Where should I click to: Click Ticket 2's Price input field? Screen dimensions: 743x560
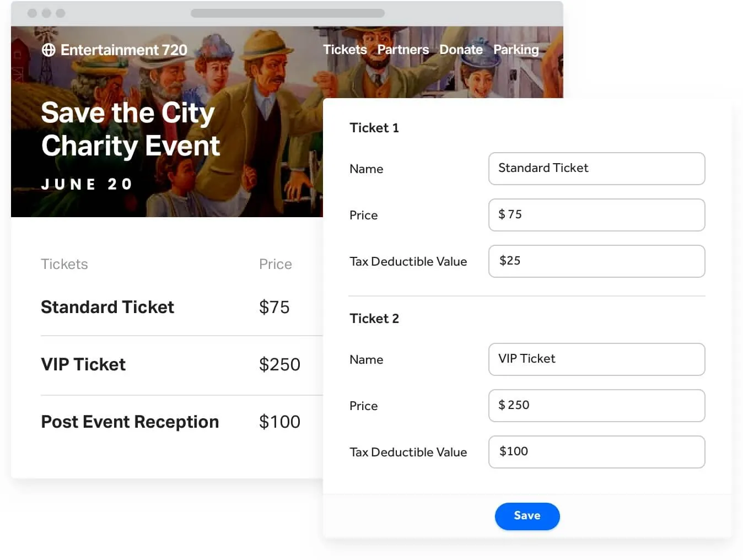[x=597, y=406]
